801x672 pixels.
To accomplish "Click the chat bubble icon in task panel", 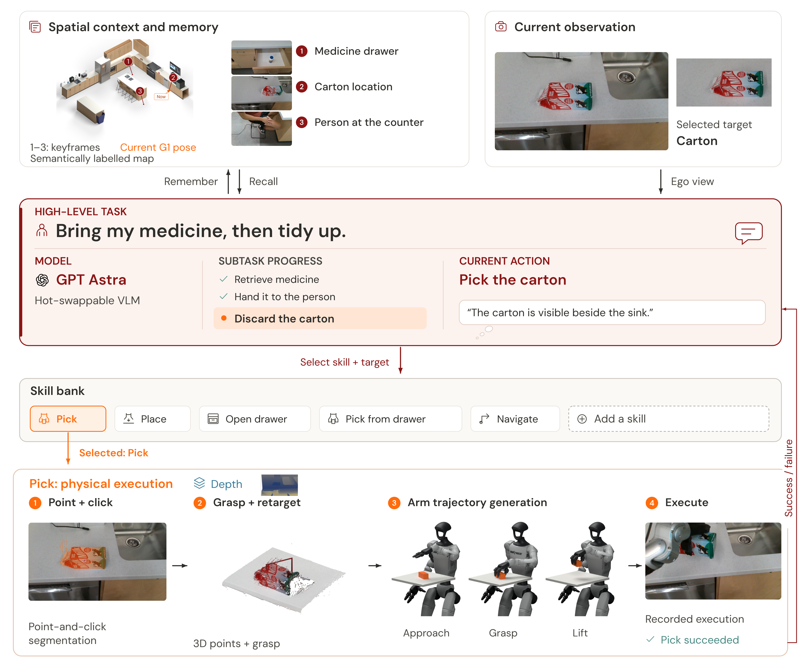I will 748,233.
